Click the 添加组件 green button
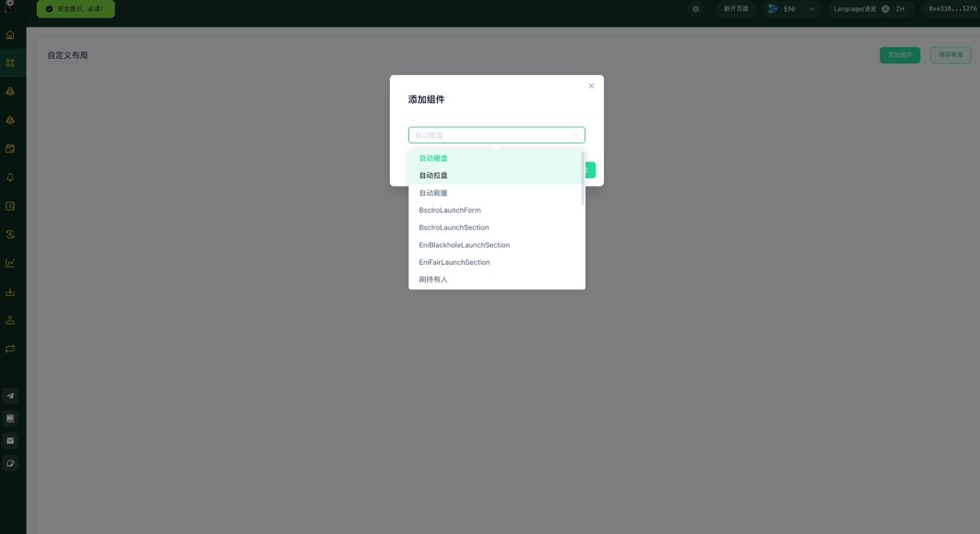The height and width of the screenshot is (534, 980). coord(900,55)
